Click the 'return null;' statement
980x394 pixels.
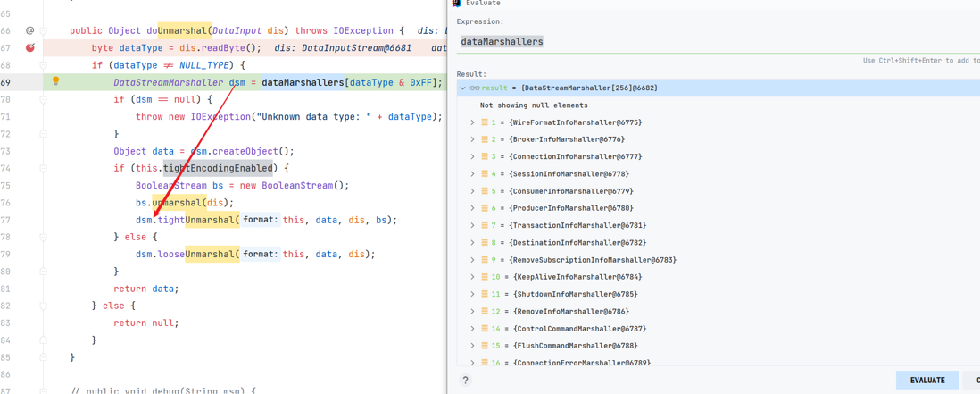146,323
